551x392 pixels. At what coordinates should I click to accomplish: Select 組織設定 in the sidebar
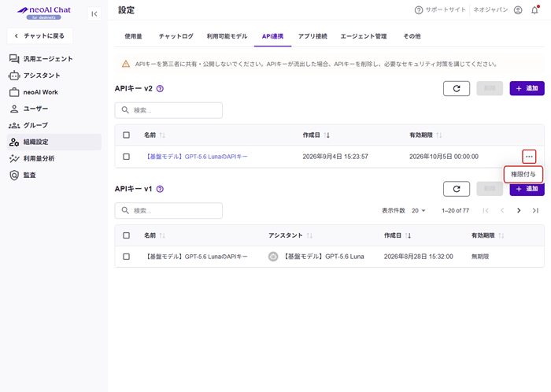point(54,142)
